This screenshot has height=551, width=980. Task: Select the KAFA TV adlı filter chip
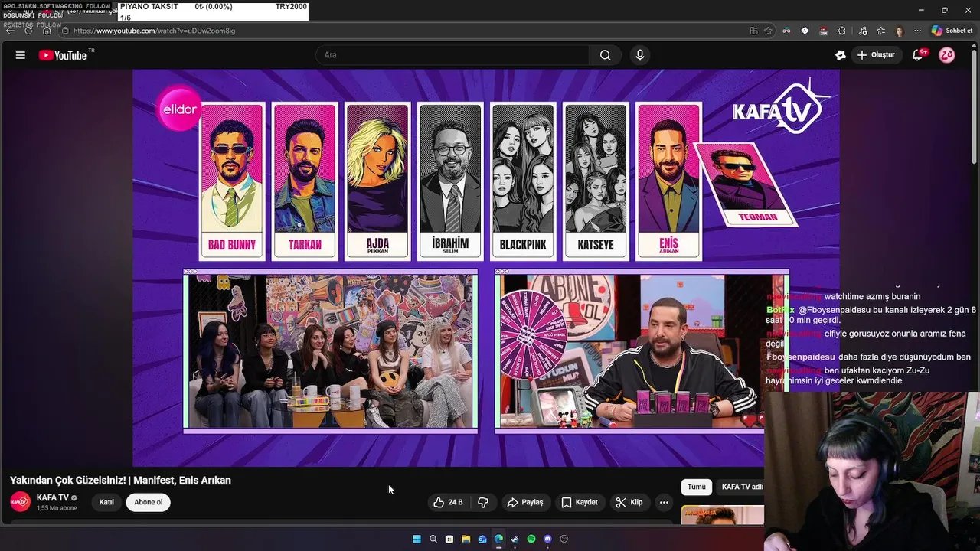[x=741, y=487]
